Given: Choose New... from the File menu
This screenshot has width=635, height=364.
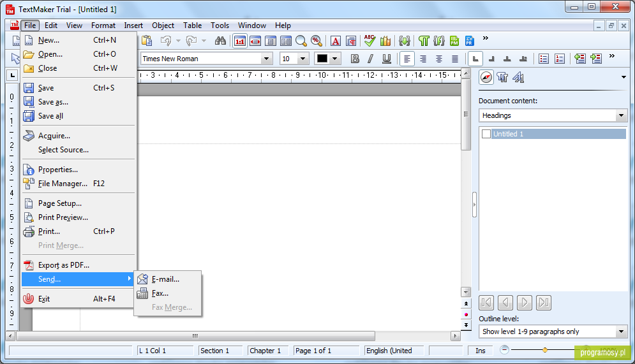Looking at the screenshot, I should coord(78,40).
